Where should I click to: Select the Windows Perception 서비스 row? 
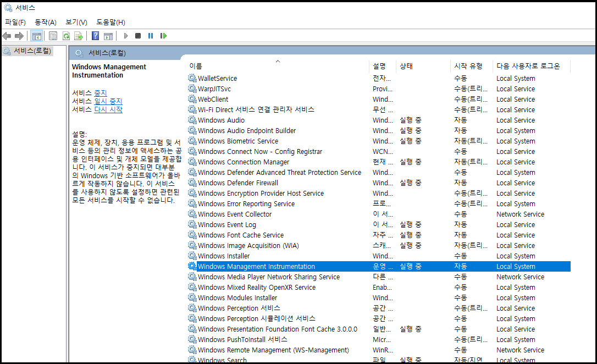pyautogui.click(x=379, y=308)
